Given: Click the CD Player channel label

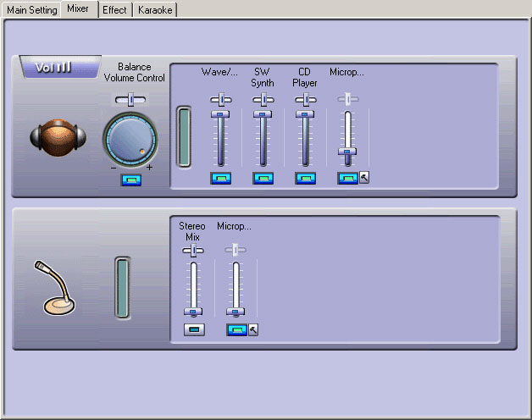Looking at the screenshot, I should pos(305,77).
